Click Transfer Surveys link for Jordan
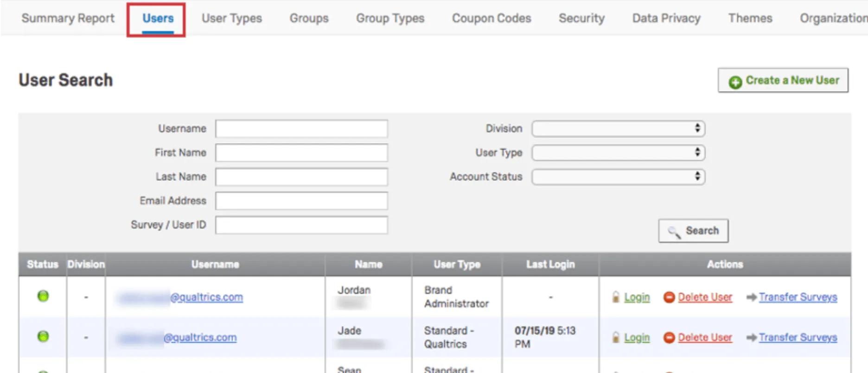Image resolution: width=868 pixels, height=373 pixels. (x=798, y=297)
